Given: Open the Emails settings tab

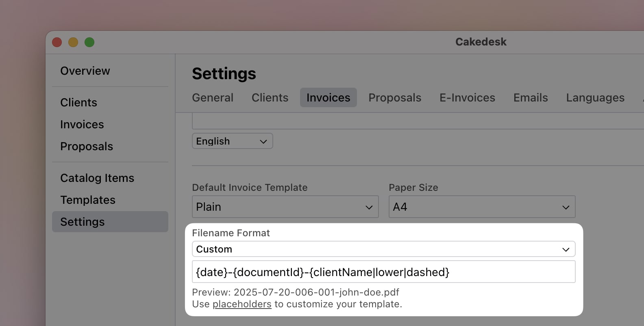Looking at the screenshot, I should [530, 97].
